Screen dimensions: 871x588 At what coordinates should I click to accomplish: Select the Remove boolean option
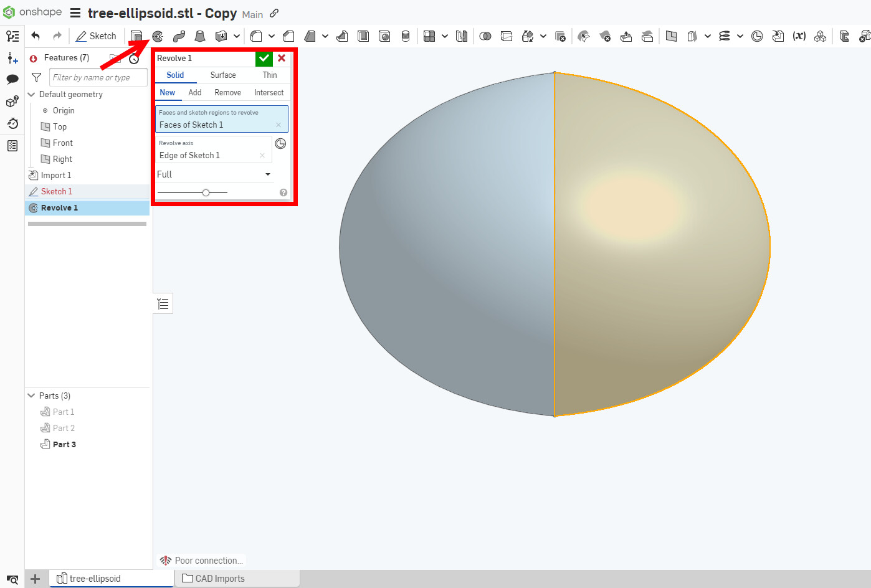227,92
